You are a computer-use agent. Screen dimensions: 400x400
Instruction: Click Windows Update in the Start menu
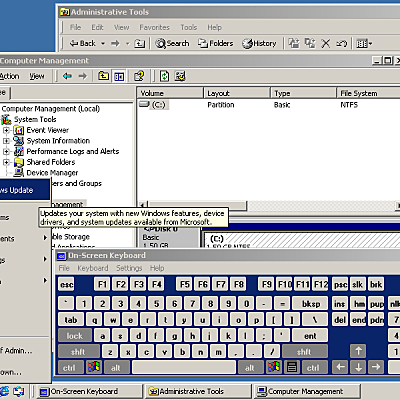point(25,190)
